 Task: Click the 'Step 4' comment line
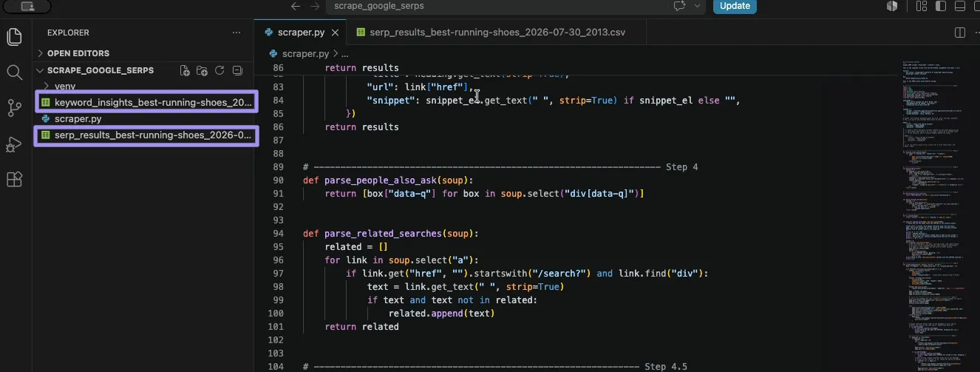click(500, 167)
